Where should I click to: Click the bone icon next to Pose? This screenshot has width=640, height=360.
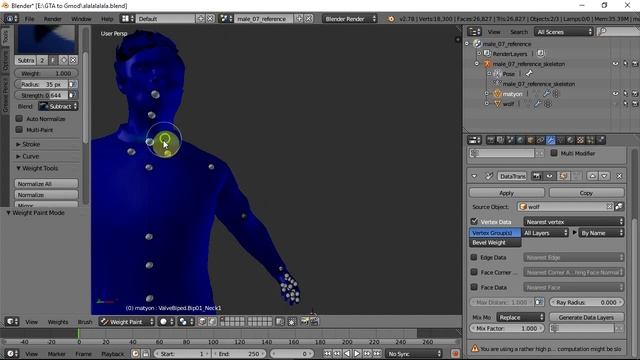coord(529,73)
